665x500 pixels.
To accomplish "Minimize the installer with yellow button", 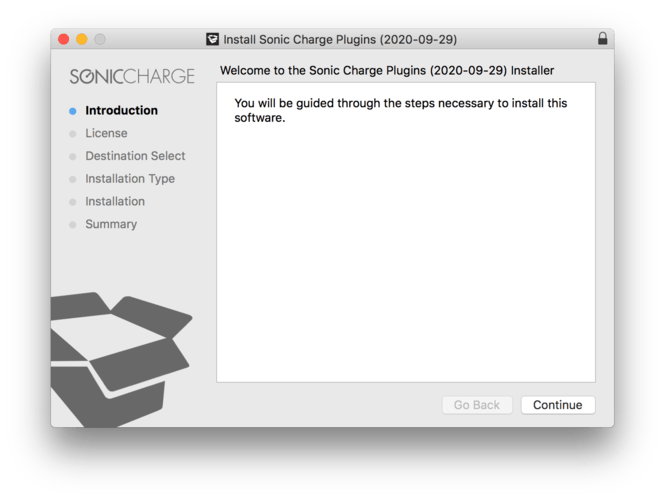I will pos(81,39).
